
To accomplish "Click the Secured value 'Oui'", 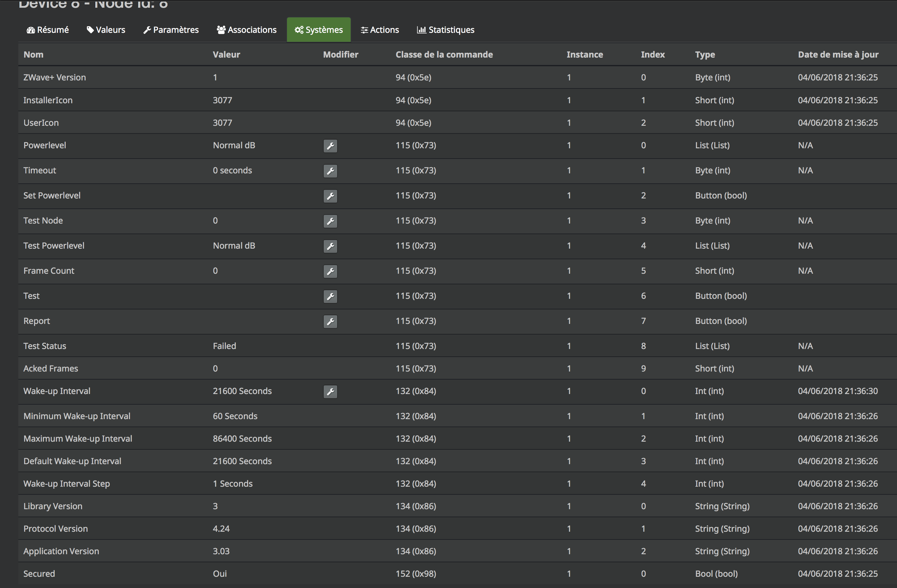I will tap(220, 574).
